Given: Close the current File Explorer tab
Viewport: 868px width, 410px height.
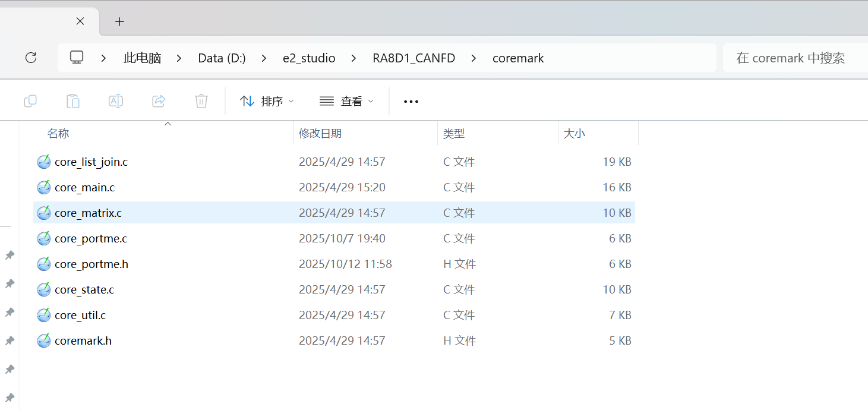Looking at the screenshot, I should pyautogui.click(x=80, y=21).
